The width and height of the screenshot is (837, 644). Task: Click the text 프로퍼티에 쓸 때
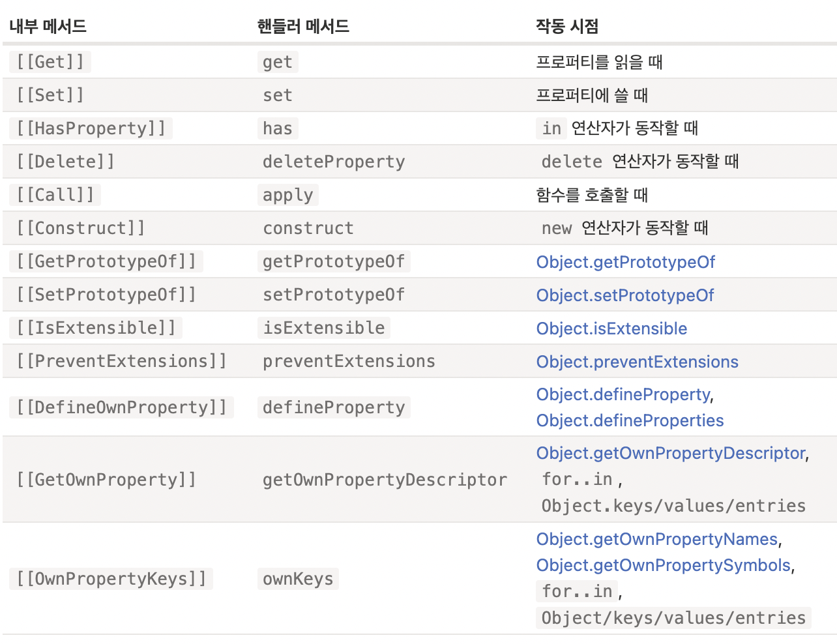pyautogui.click(x=592, y=95)
